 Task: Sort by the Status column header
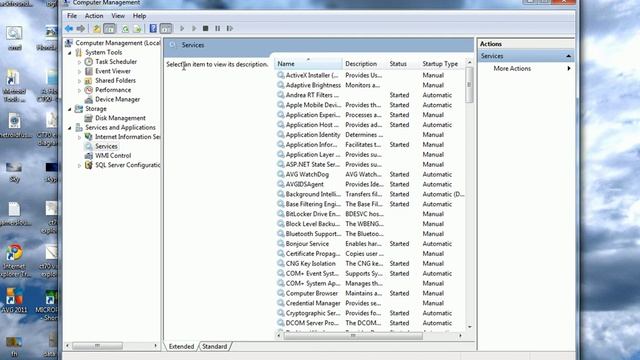pyautogui.click(x=403, y=64)
